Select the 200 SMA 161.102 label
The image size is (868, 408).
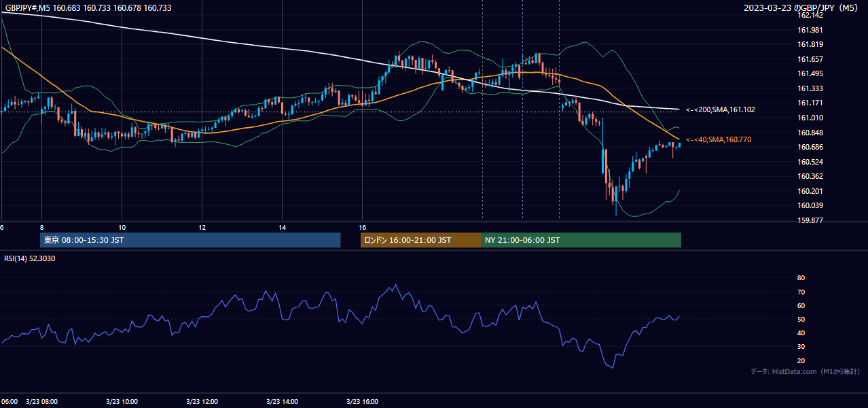tap(720, 109)
